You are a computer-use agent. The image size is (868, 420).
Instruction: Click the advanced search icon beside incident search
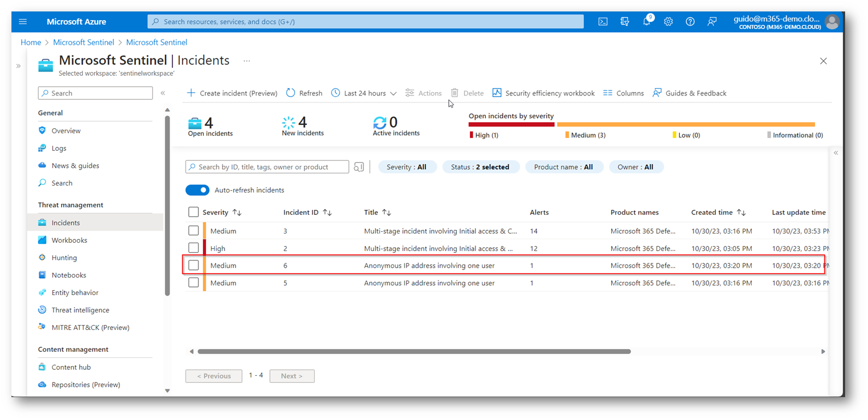pos(359,167)
